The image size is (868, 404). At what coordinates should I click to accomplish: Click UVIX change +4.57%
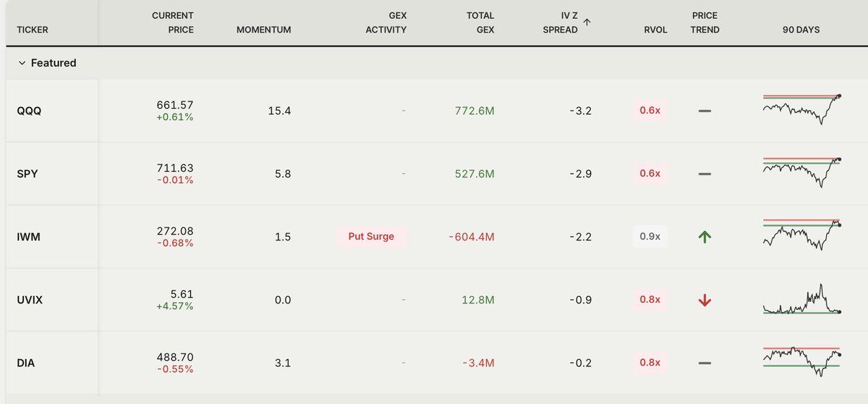tap(174, 306)
